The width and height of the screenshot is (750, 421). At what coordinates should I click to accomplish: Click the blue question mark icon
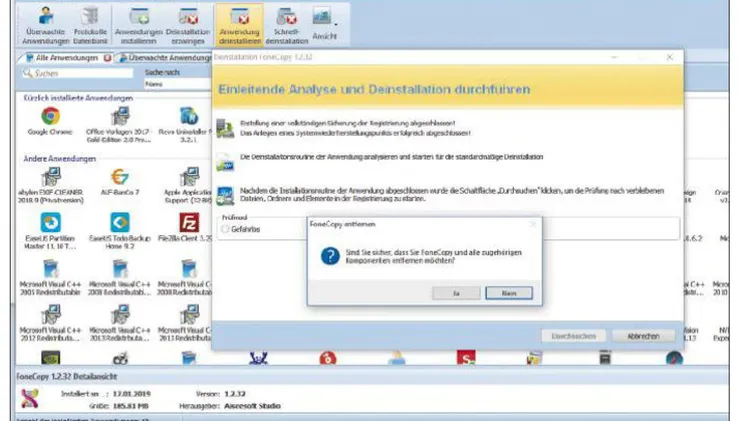[x=330, y=256]
